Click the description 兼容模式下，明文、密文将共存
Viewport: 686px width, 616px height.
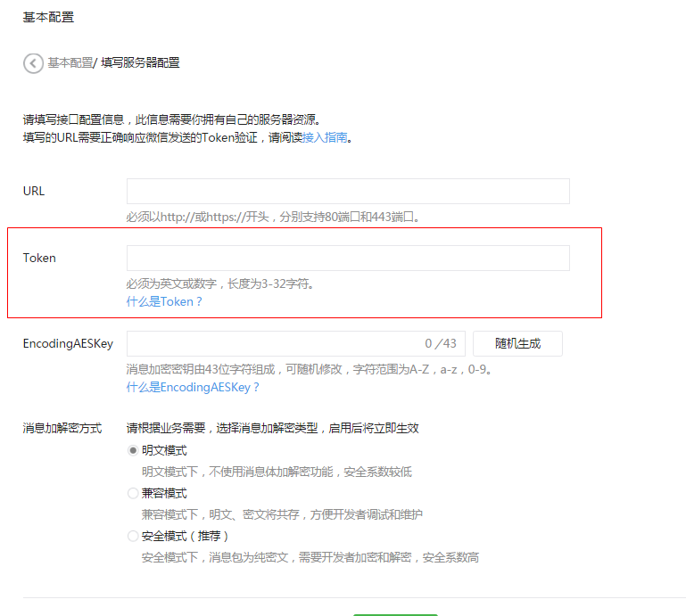[x=220, y=514]
